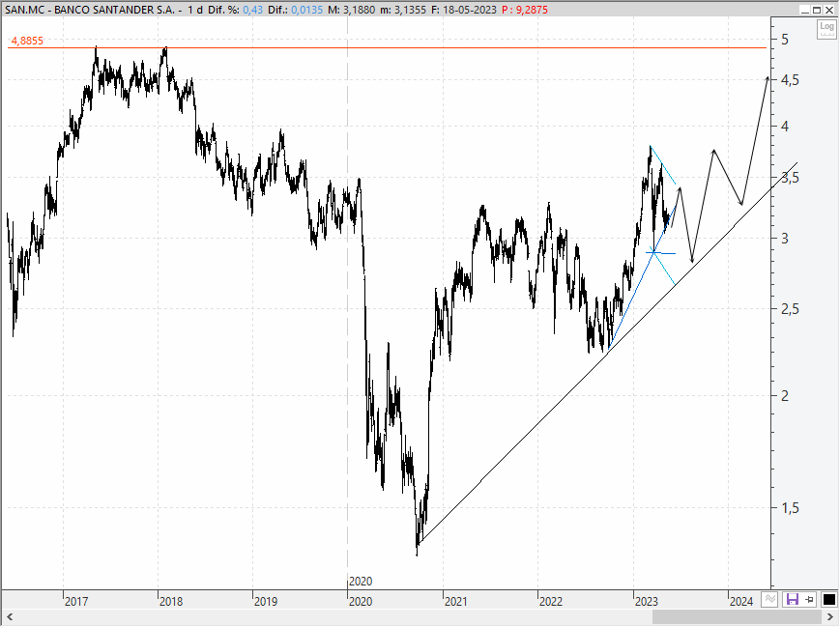
Task: Click the 2018 label on time axis
Action: [171, 601]
